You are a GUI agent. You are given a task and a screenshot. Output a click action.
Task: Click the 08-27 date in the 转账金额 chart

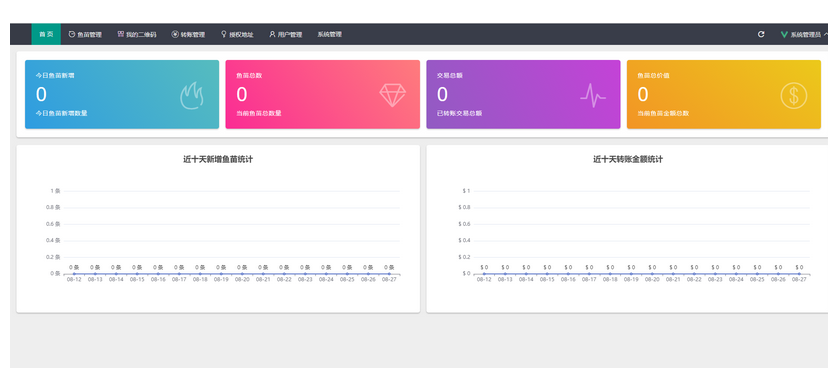pyautogui.click(x=799, y=279)
